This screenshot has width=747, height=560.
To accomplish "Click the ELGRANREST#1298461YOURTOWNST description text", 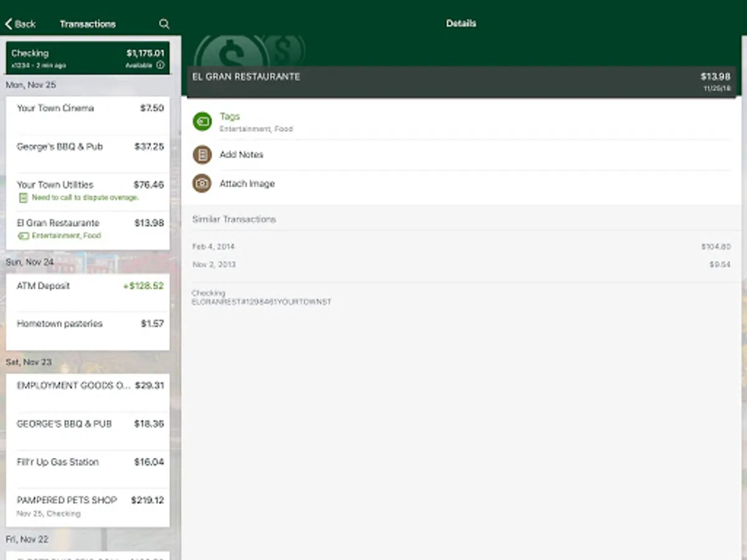I will (x=261, y=302).
